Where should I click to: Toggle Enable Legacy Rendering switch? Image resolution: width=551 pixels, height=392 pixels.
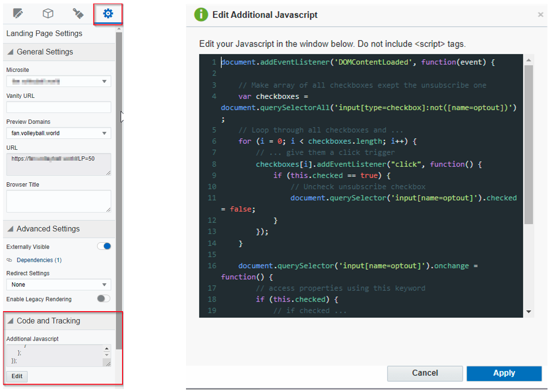pos(103,299)
